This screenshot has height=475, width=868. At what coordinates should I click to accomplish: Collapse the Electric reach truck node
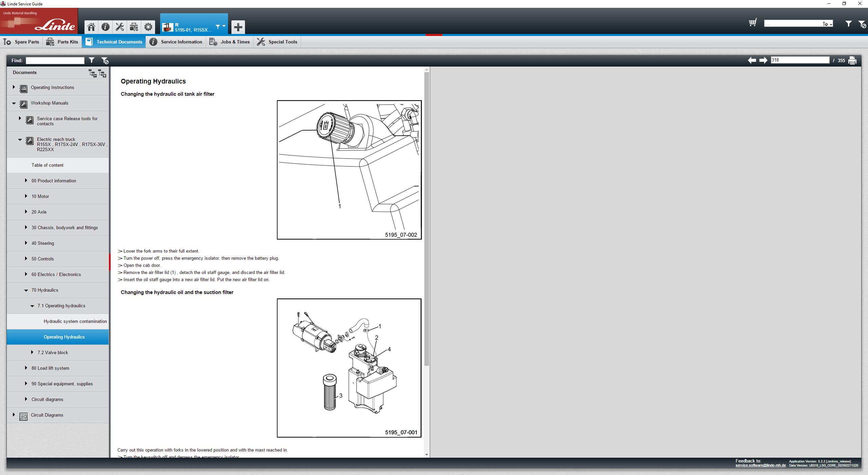20,139
